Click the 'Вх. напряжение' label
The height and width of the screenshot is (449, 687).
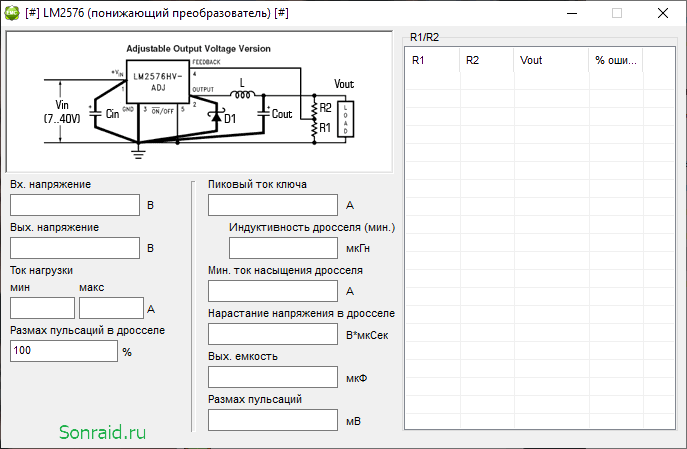tap(50, 184)
